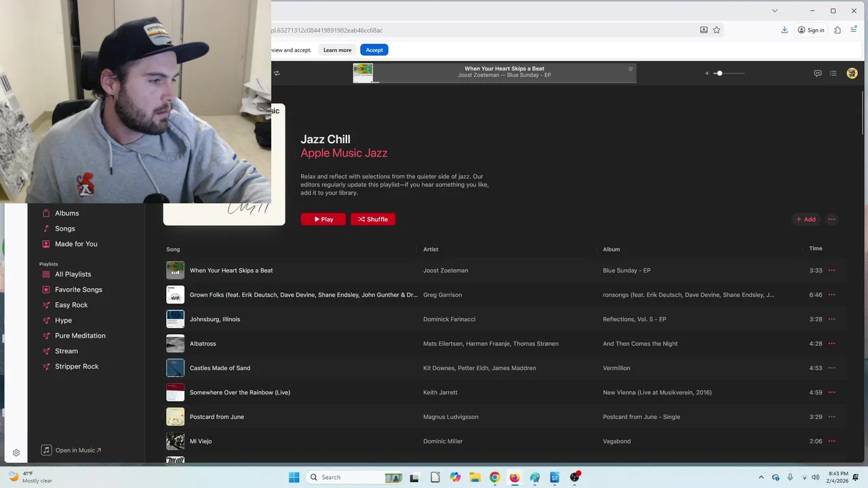Open the Firefox extensions icon
Image resolution: width=868 pixels, height=488 pixels.
tap(837, 30)
